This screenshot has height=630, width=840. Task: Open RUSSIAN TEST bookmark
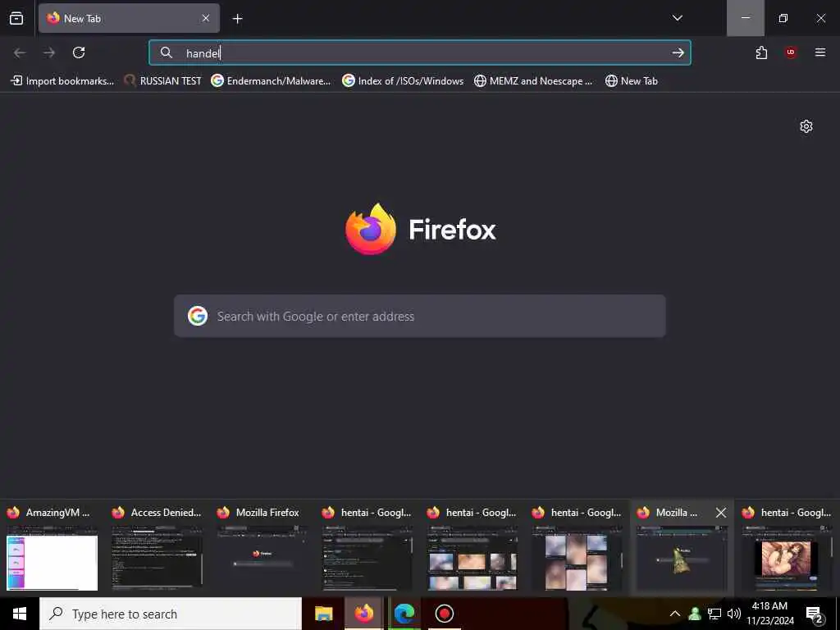click(162, 81)
